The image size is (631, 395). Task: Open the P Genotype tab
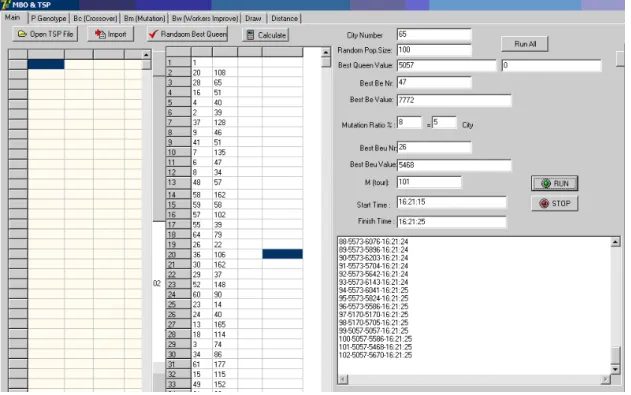point(49,19)
